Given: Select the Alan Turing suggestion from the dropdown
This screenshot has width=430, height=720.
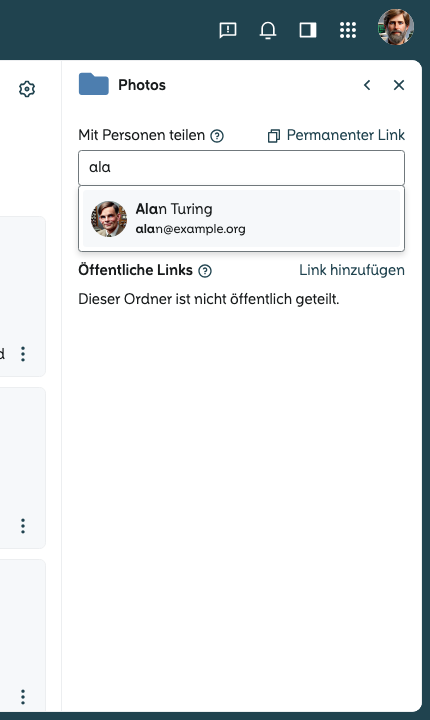Looking at the screenshot, I should tap(242, 219).
